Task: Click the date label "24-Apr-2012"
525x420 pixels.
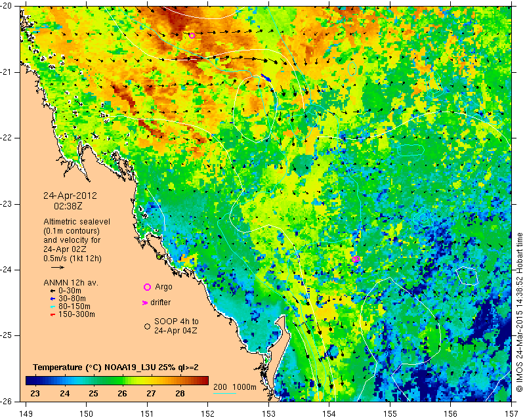Action: 70,196
